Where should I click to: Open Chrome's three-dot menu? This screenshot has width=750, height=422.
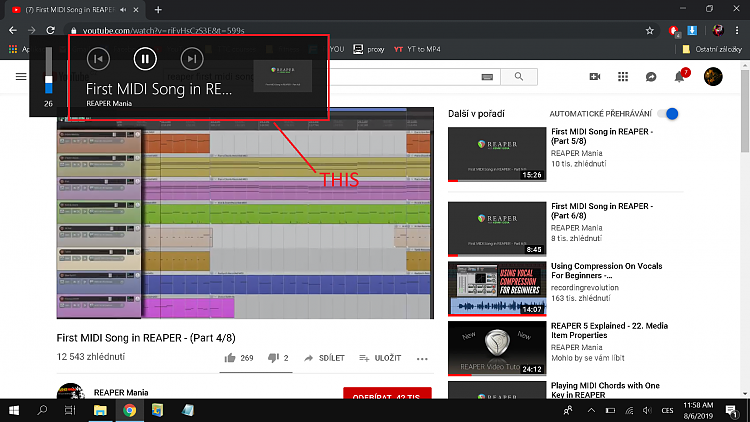(x=737, y=30)
